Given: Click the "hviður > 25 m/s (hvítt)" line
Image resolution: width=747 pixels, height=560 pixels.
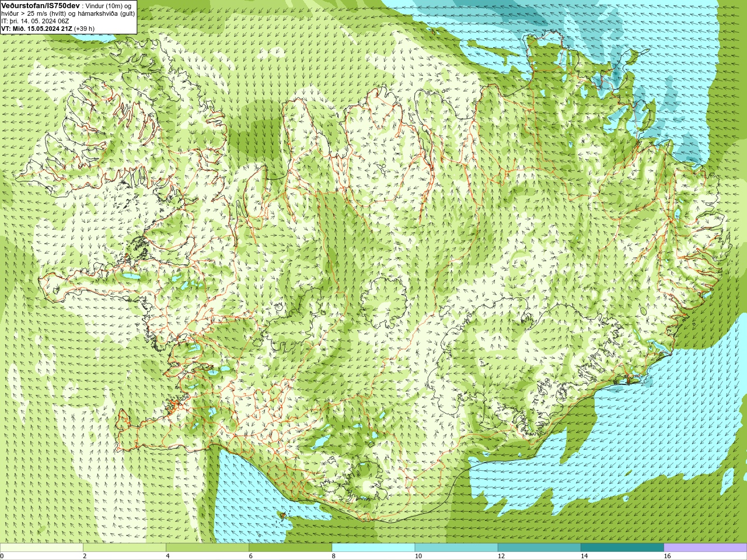Looking at the screenshot, I should [x=34, y=13].
